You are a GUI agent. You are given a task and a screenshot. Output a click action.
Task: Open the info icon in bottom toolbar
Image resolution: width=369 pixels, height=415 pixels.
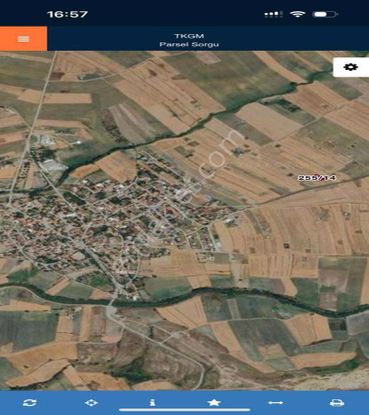coord(152,402)
